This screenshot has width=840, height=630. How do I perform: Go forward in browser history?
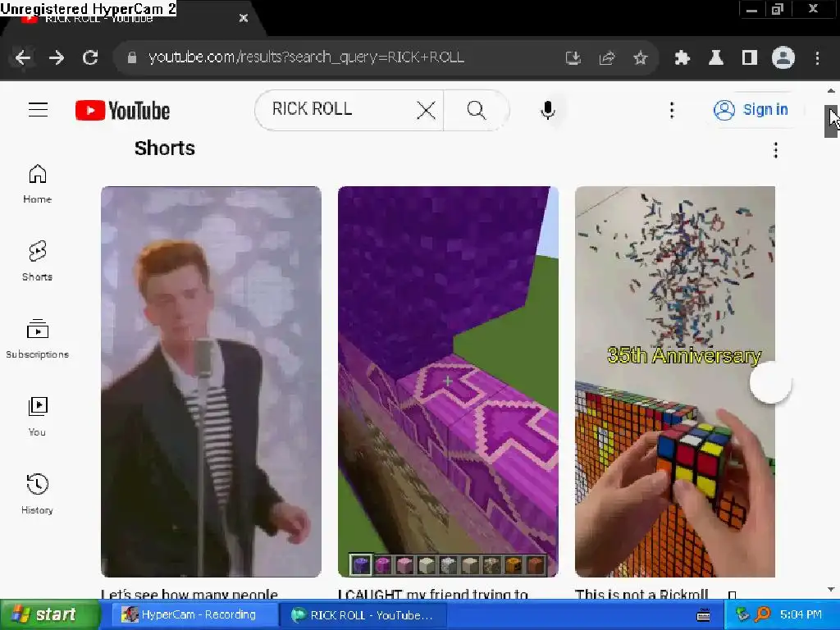57,57
